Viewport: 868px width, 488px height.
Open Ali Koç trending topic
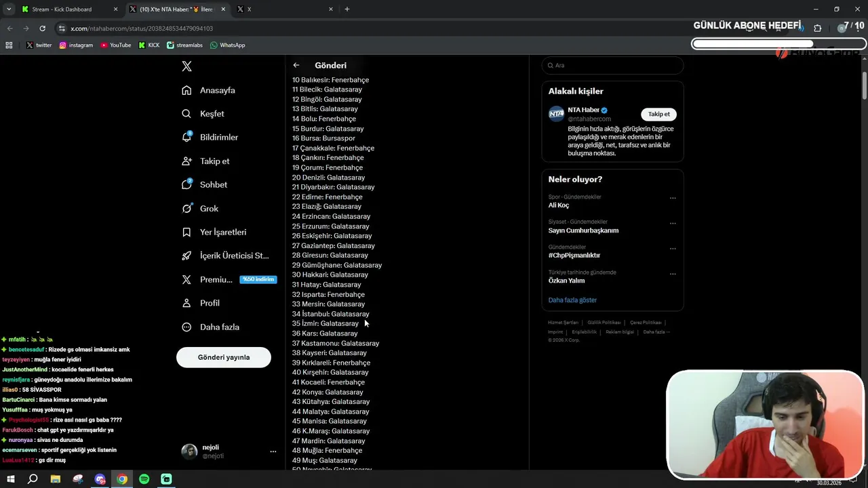coord(559,205)
